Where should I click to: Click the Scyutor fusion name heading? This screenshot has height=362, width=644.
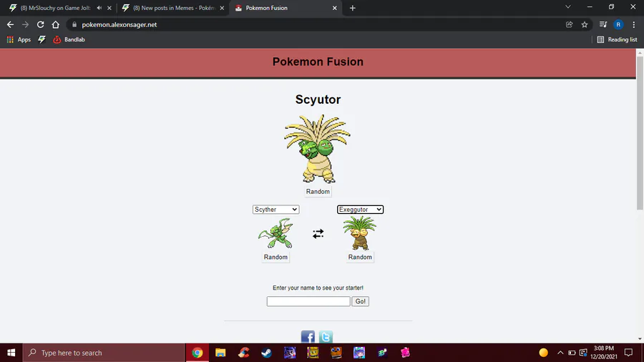(x=318, y=99)
